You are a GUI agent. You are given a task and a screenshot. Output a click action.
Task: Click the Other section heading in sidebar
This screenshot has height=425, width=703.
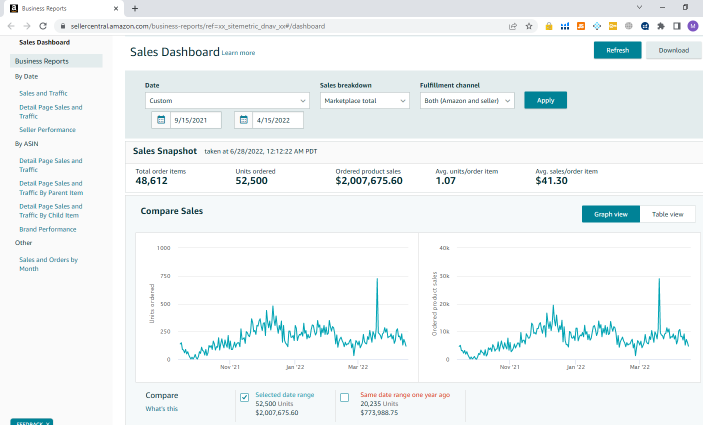[x=23, y=243]
